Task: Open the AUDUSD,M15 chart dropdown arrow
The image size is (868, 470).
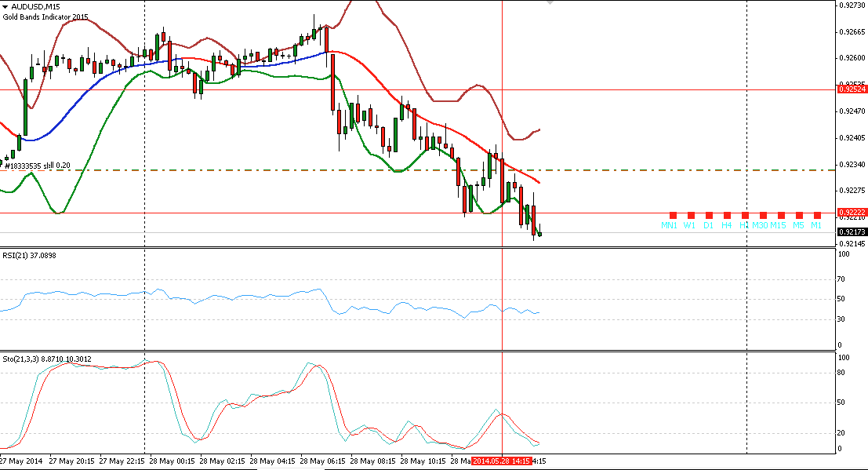Action: coord(6,6)
